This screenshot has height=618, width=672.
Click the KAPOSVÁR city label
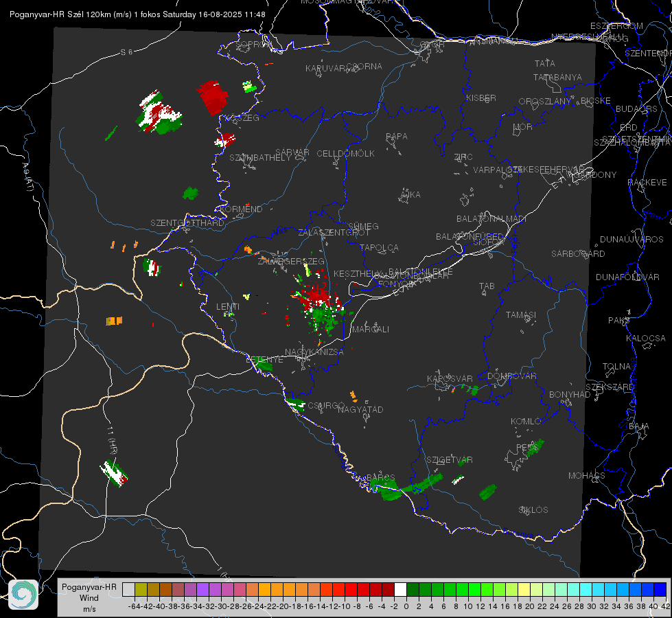click(x=450, y=378)
